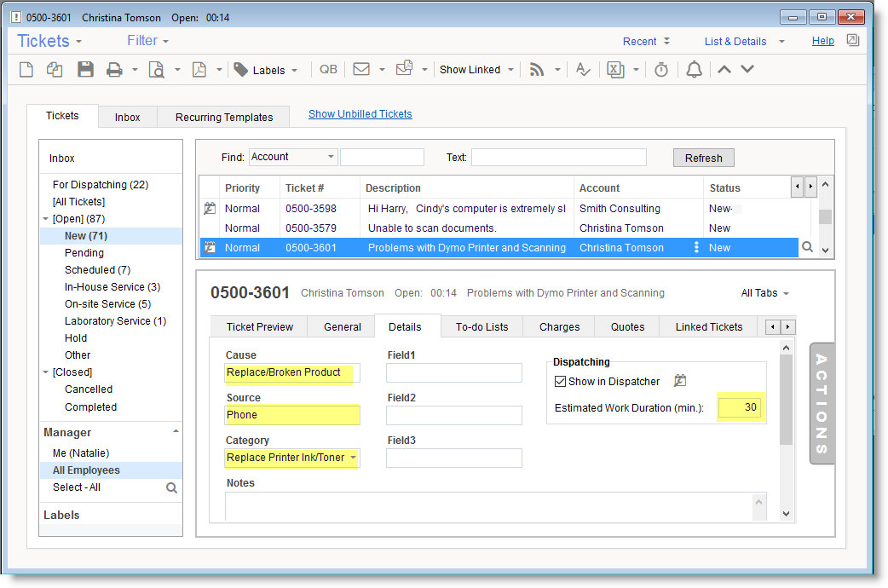
Task: Click the Estimated Work Duration field
Action: click(x=739, y=407)
